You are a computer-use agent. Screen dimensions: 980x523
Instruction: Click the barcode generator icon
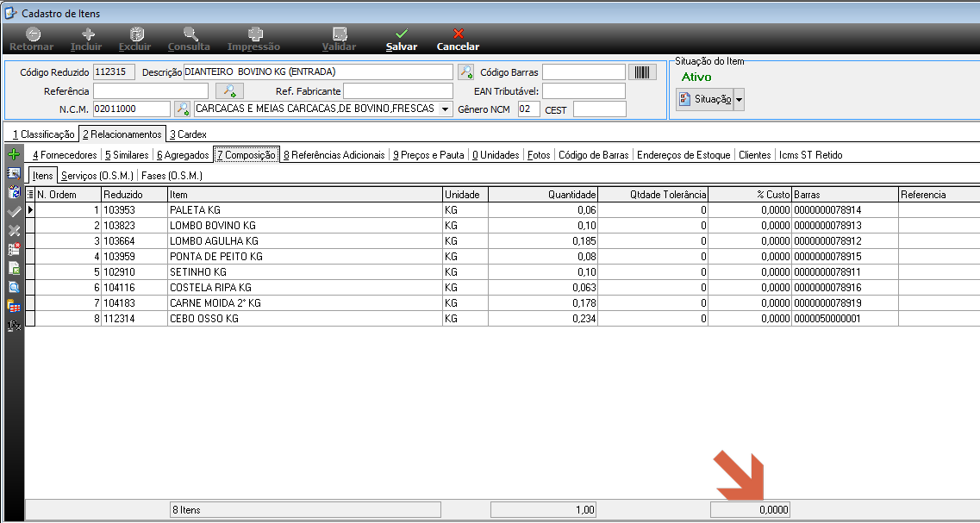pyautogui.click(x=642, y=72)
